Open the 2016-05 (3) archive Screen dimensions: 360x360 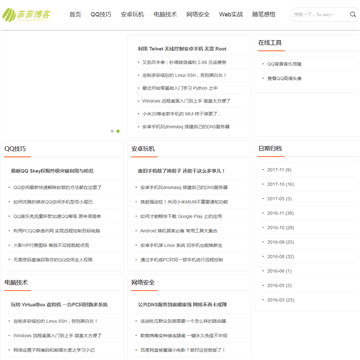point(279,285)
